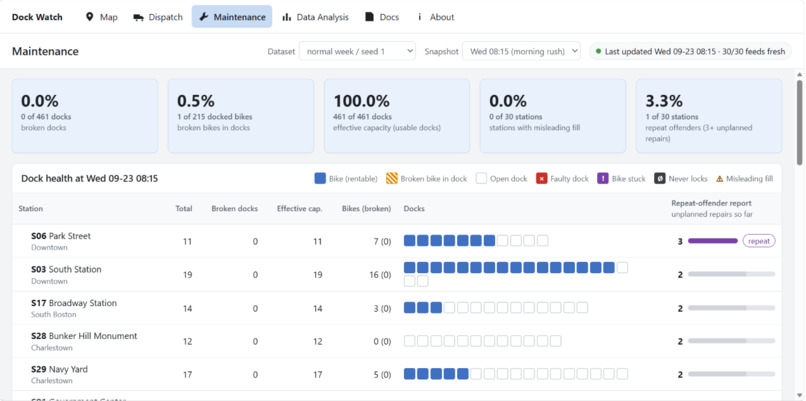Click the page vertical scrollbar thumb
The image size is (806, 401).
click(x=799, y=122)
